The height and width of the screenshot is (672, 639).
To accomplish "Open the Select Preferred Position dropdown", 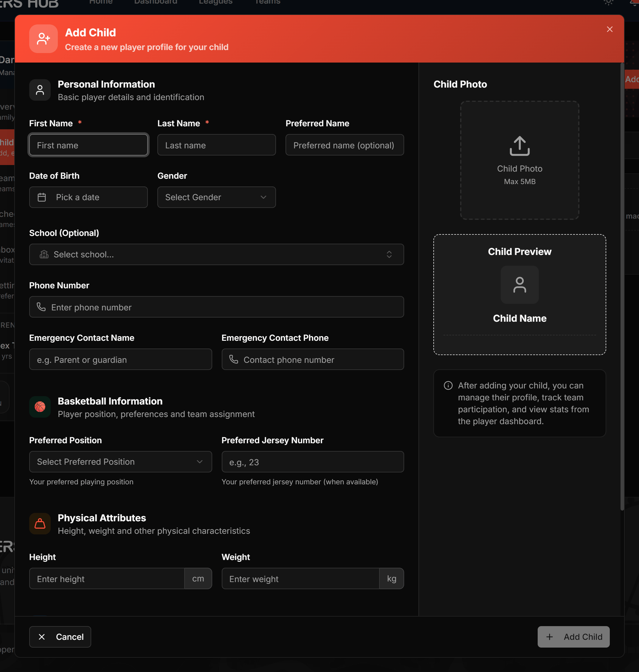I will 121,462.
